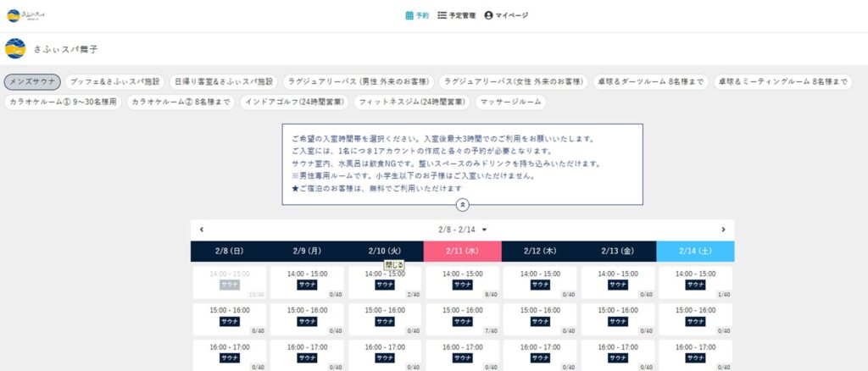Select ラグジュアリーバス (男性 外来のお客様) chip

[359, 82]
